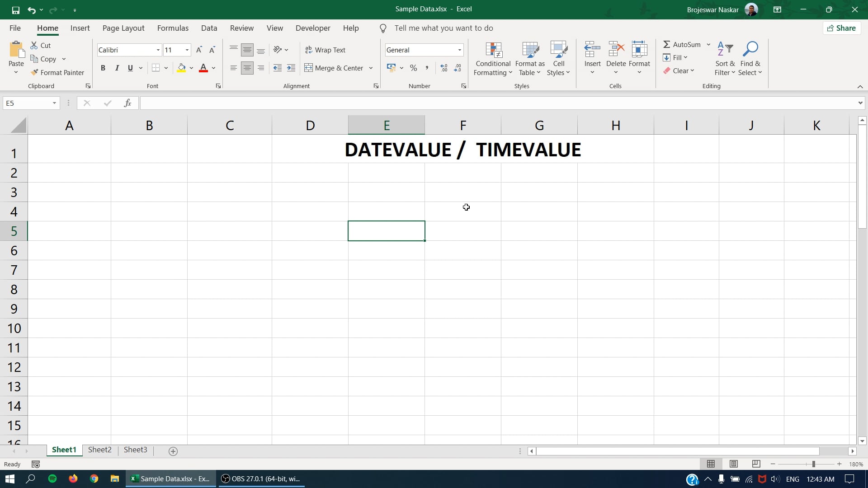
Task: Switch to the Formulas ribbon tab
Action: tap(173, 28)
